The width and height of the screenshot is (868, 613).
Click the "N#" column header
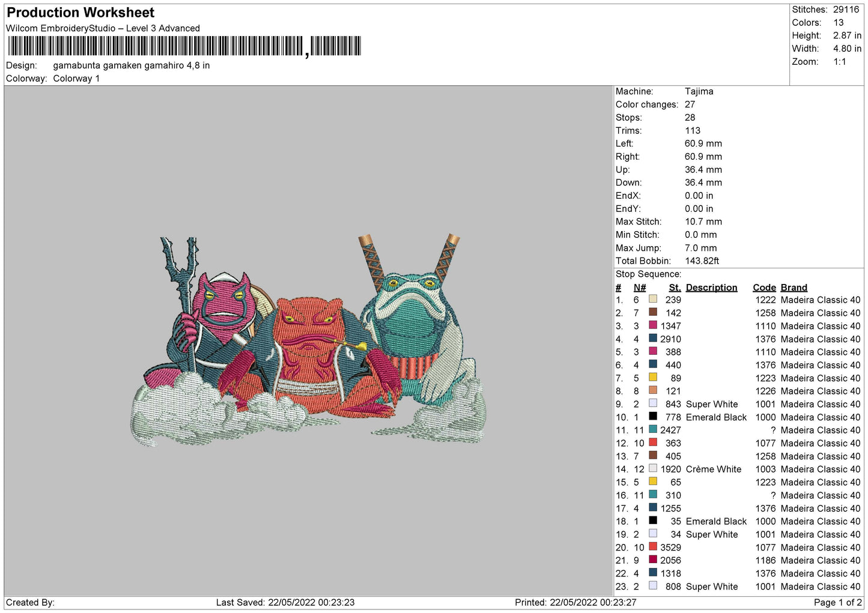point(640,288)
